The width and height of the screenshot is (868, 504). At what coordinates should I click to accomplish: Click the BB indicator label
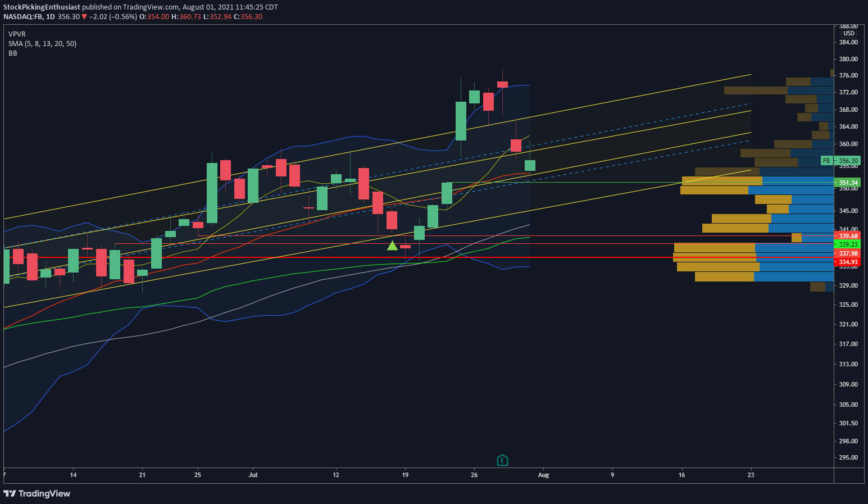tap(12, 53)
